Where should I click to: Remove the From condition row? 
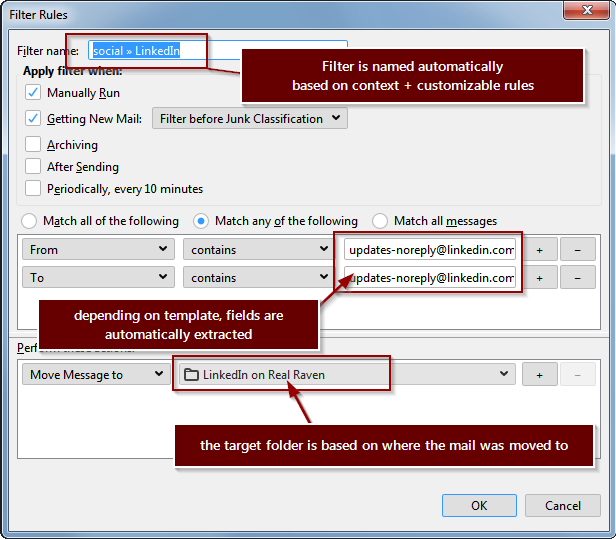pyautogui.click(x=578, y=249)
